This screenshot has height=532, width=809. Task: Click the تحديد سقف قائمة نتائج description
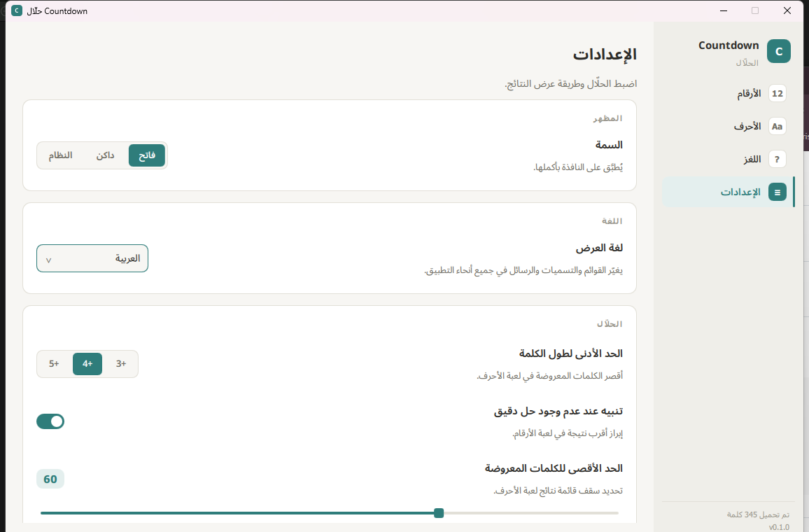(558, 491)
